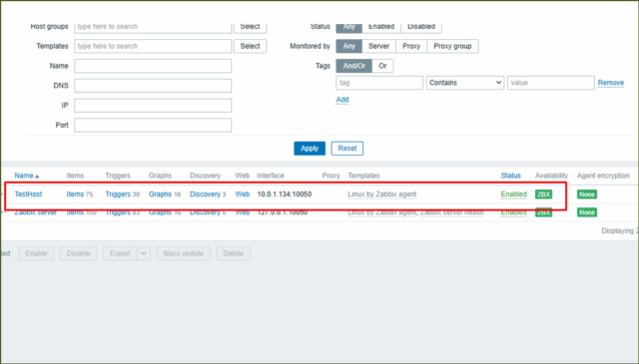639x364 pixels.
Task: Set Monitored by to Proxy group
Action: 452,46
